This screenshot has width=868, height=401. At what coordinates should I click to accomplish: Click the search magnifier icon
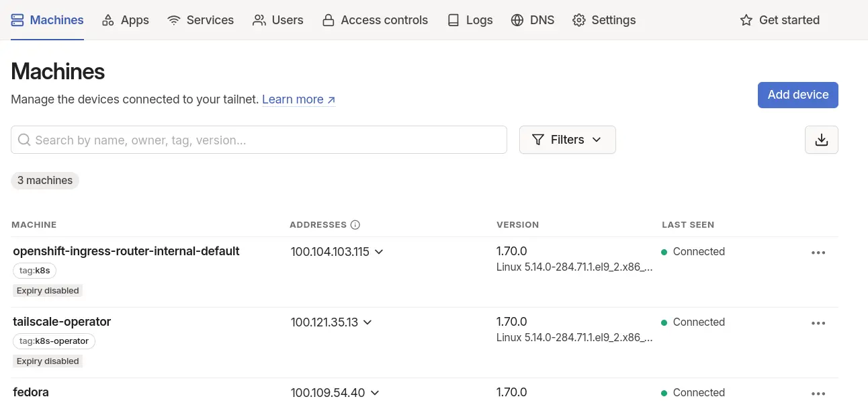(24, 140)
